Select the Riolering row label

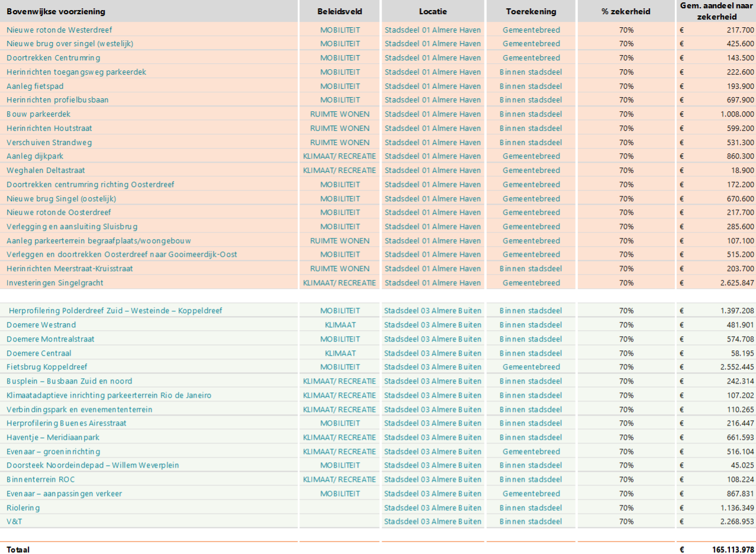[23, 508]
